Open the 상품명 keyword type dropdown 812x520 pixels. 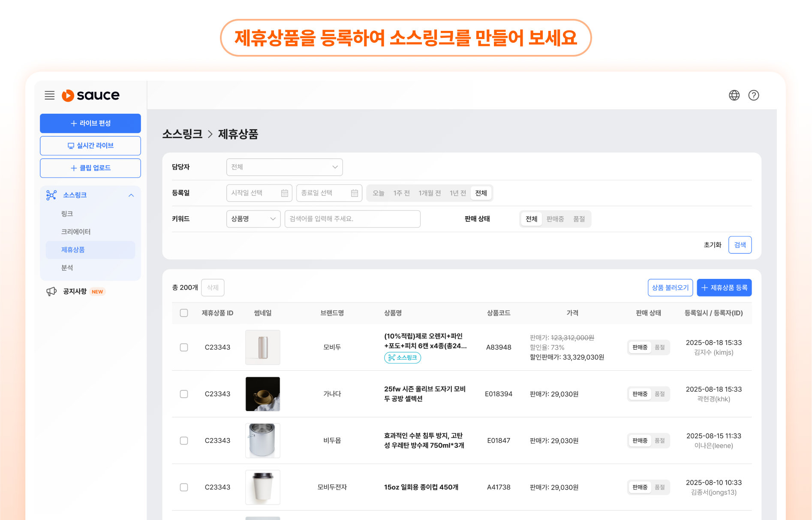(253, 219)
